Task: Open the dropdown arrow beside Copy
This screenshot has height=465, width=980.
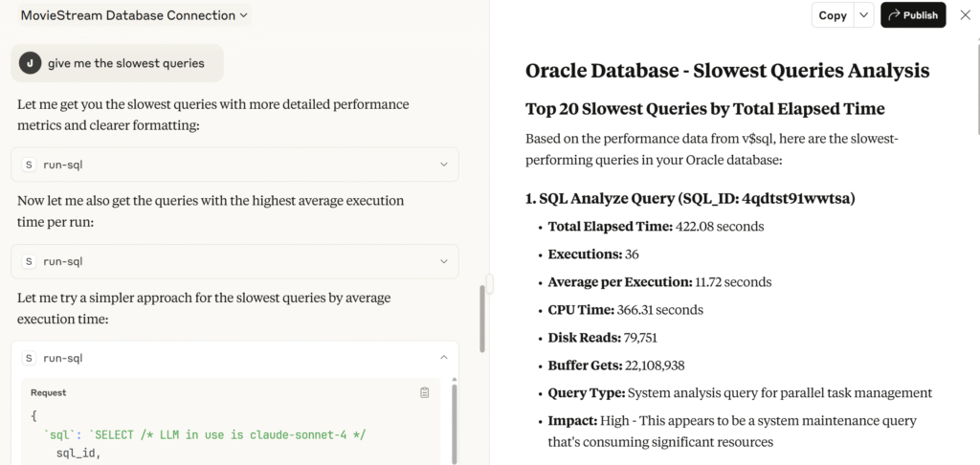Action: (863, 15)
